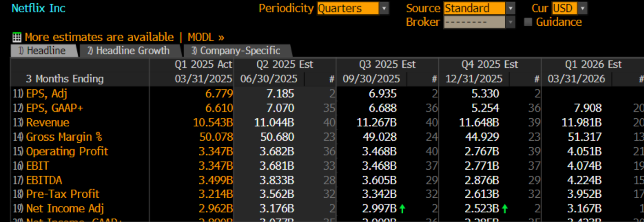The width and height of the screenshot is (644, 222).
Task: Select the Operating Profit row label
Action: tap(67, 151)
